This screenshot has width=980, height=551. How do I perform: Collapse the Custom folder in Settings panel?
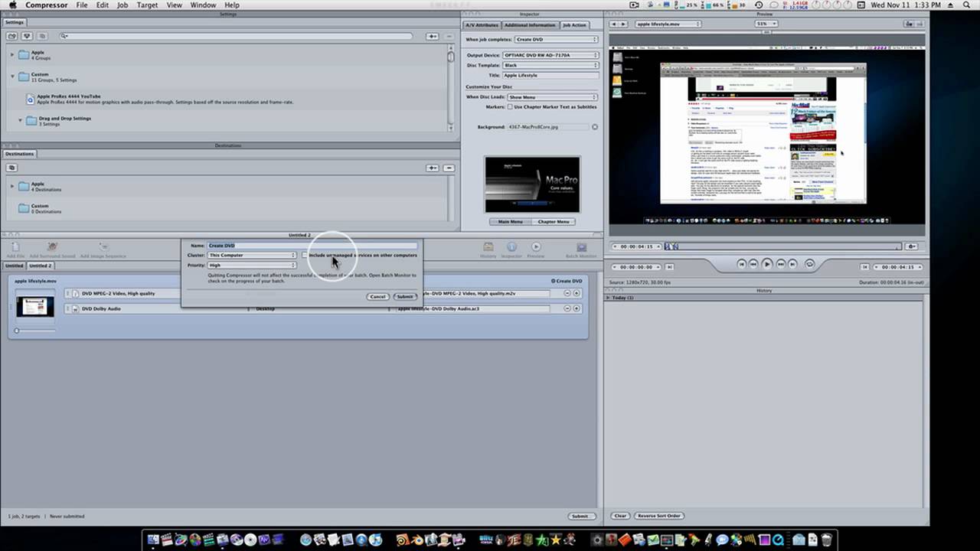coord(12,77)
